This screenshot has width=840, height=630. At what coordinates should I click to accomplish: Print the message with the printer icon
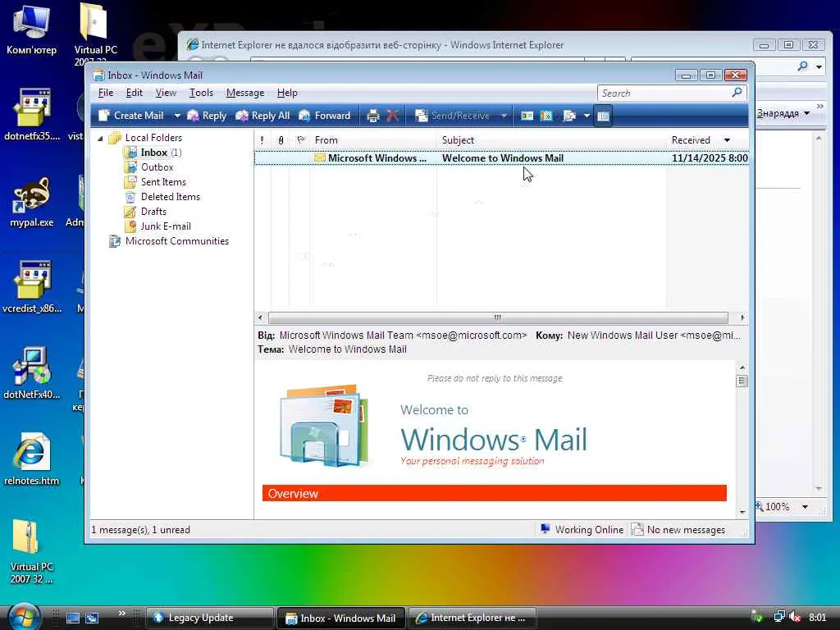click(x=373, y=116)
